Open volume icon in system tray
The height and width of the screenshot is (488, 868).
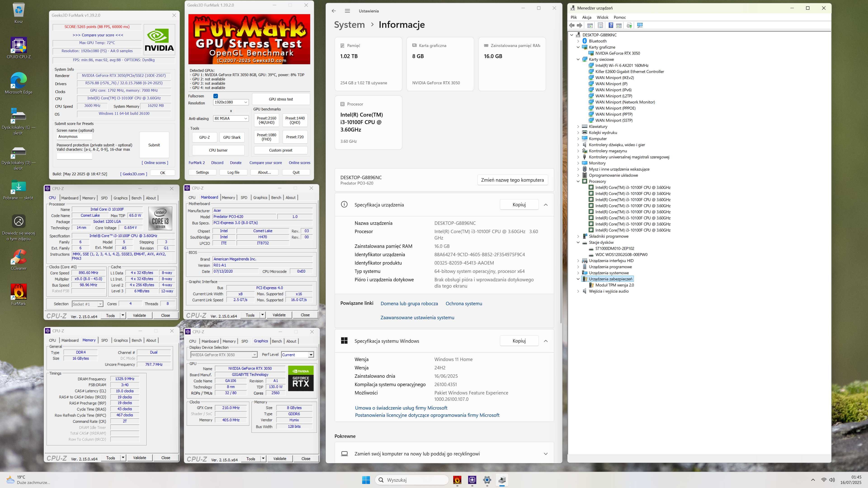pos(832,480)
